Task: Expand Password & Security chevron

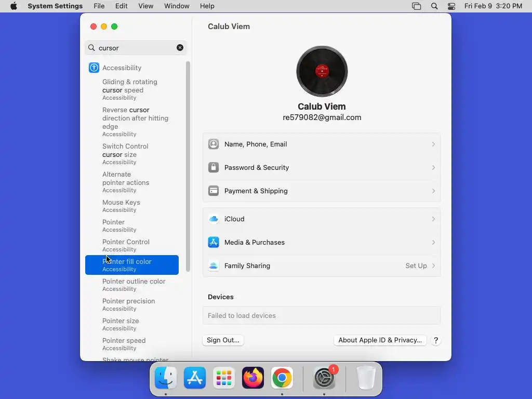Action: 433,167
